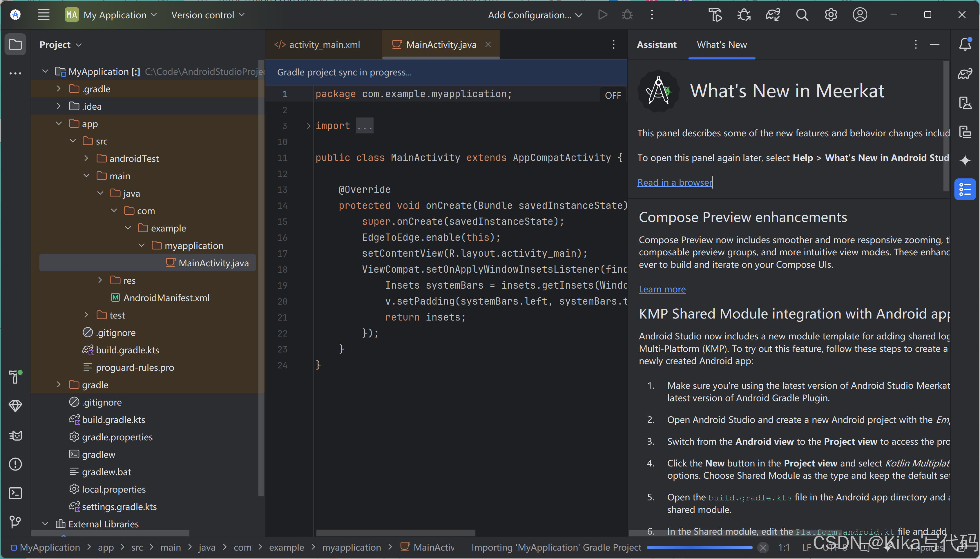This screenshot has height=559, width=980.
Task: Open the Build hammer tool window
Action: pos(15,377)
